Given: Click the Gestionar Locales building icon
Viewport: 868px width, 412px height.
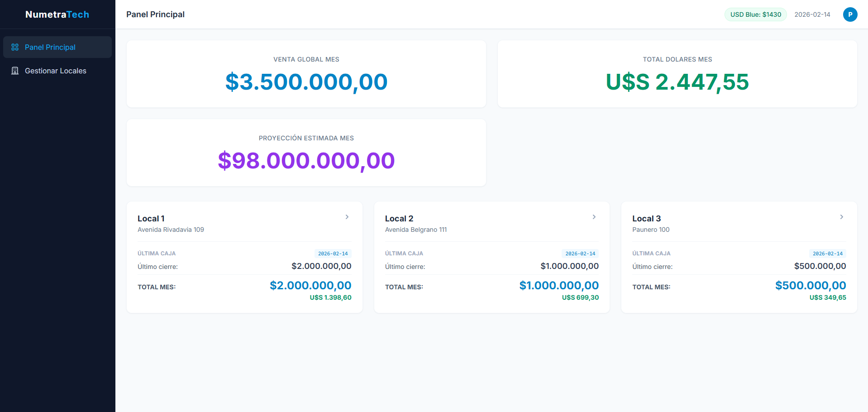Looking at the screenshot, I should coord(15,71).
